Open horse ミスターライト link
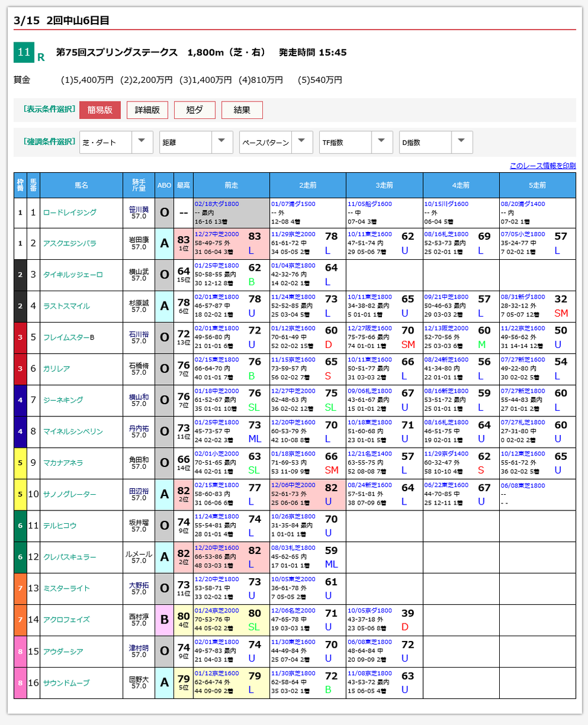 click(66, 589)
